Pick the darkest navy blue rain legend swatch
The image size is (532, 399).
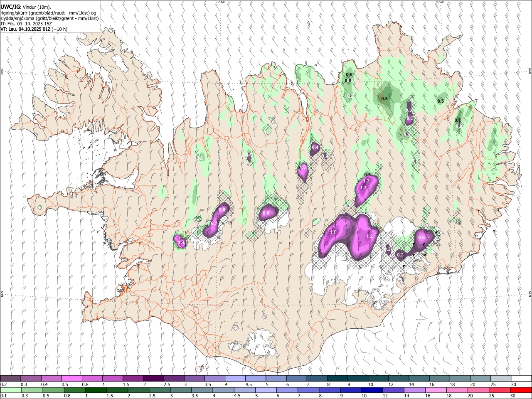pyautogui.click(x=372, y=390)
